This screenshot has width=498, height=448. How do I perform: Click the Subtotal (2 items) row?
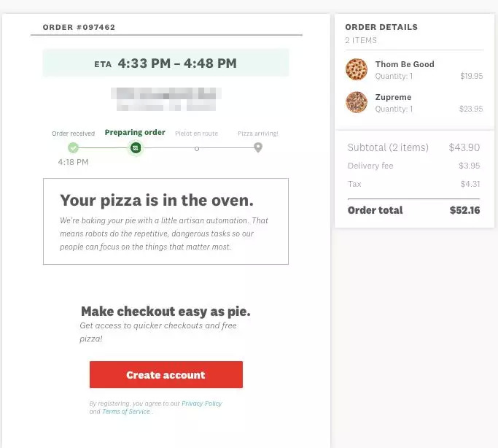coord(413,147)
